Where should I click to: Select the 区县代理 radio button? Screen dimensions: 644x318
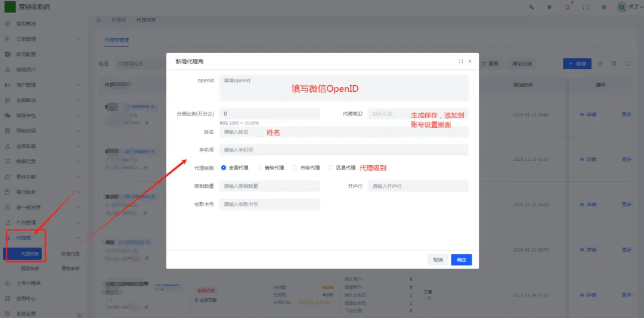tap(331, 168)
